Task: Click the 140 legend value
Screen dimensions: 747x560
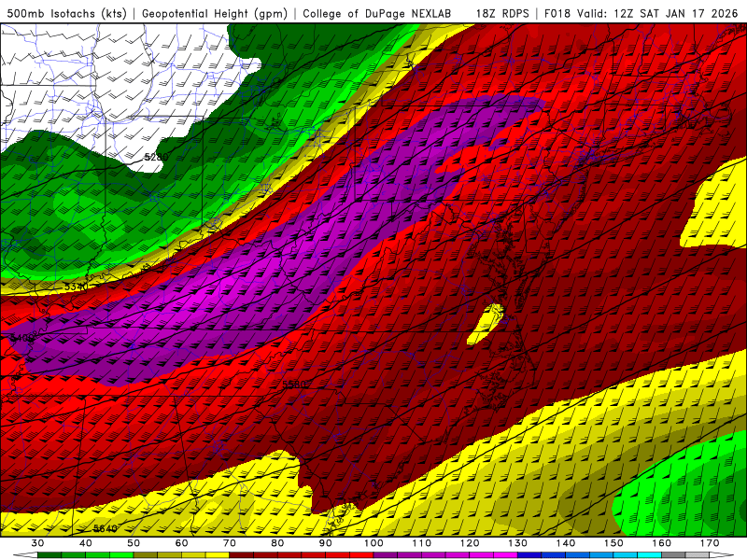Action: coord(566,543)
